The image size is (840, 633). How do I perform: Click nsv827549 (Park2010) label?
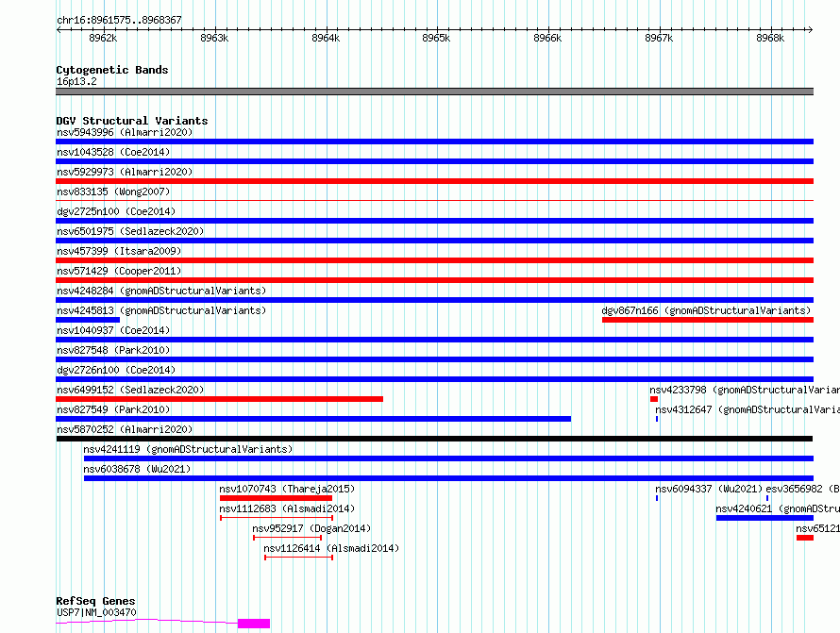tap(113, 409)
